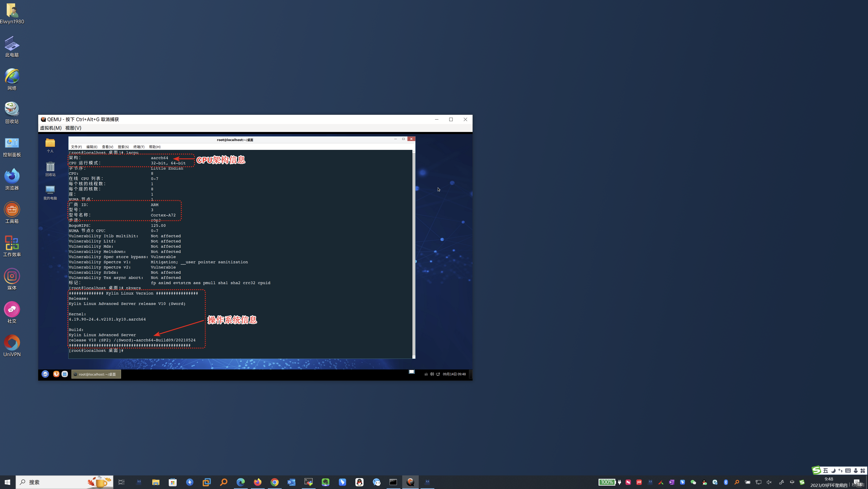This screenshot has height=489, width=868.
Task: Select the 媒体 desktop icon
Action: (12, 280)
